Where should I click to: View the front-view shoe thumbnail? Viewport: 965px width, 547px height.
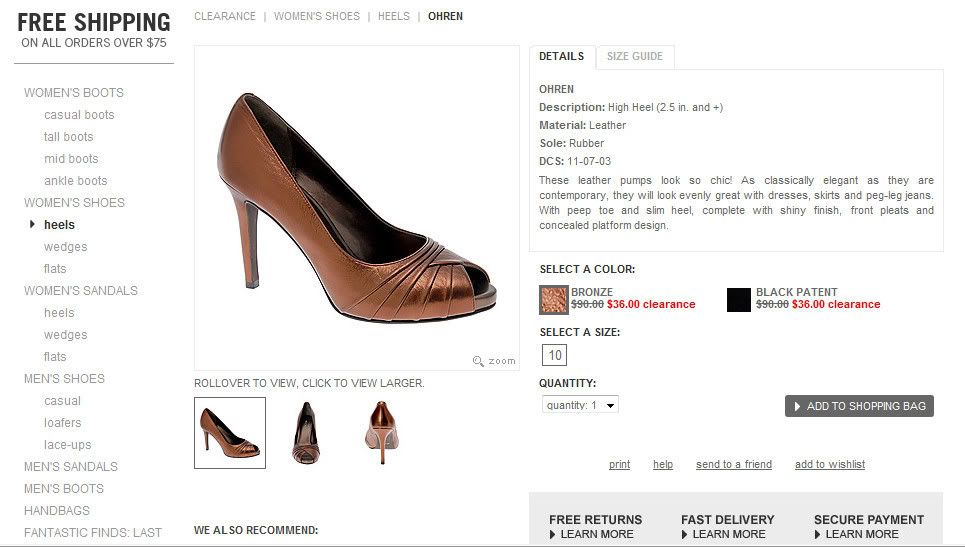pyautogui.click(x=305, y=432)
